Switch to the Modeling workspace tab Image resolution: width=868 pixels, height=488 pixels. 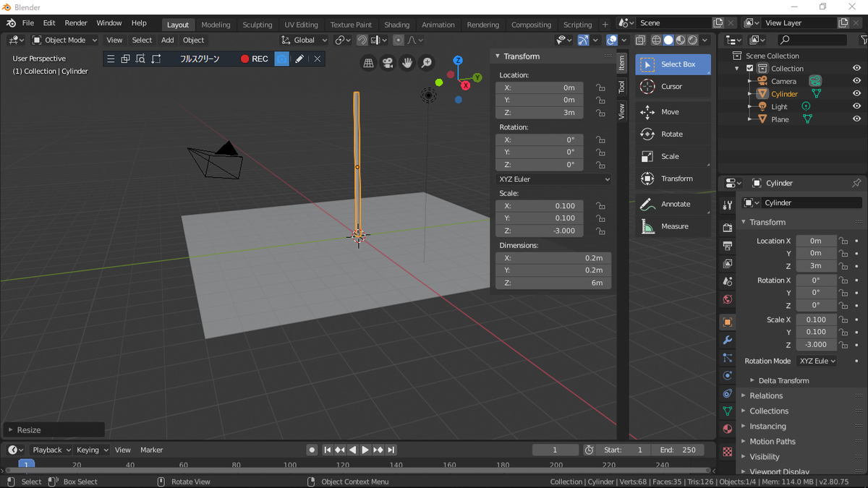[216, 25]
